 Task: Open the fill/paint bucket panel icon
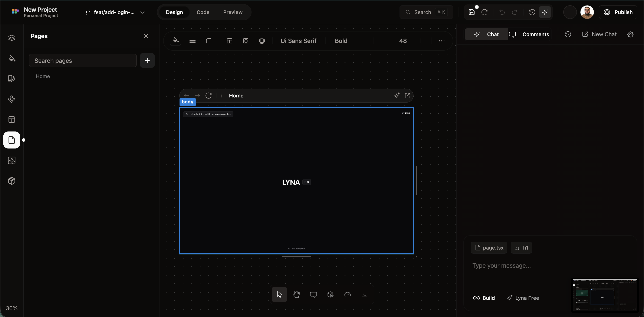12,59
